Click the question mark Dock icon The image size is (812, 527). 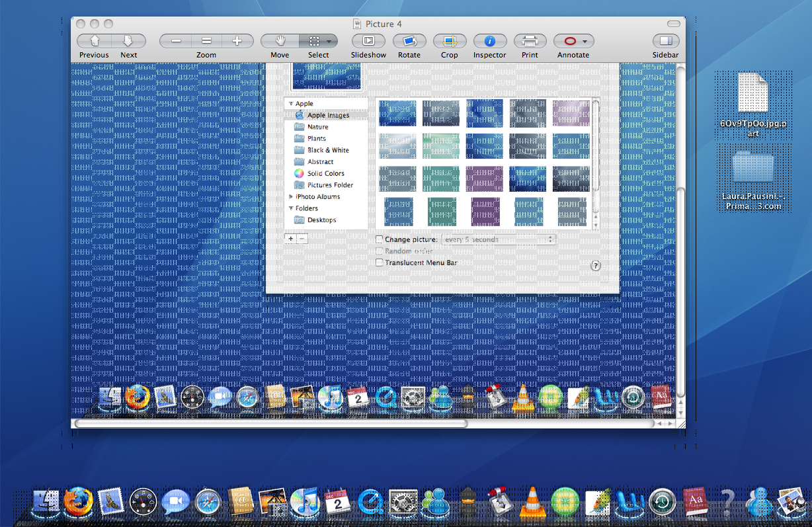pyautogui.click(x=727, y=503)
